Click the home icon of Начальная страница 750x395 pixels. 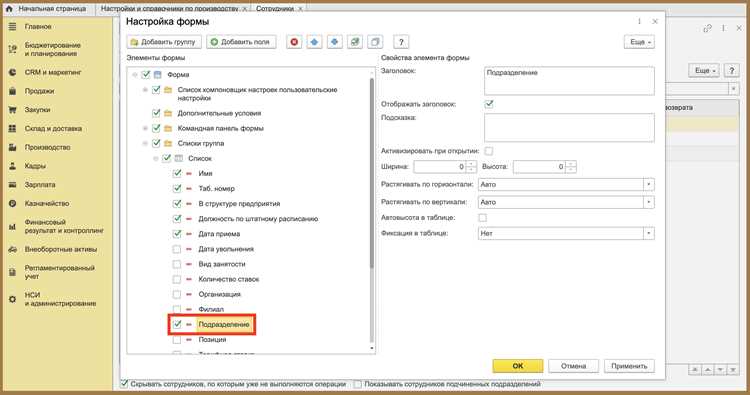click(9, 9)
